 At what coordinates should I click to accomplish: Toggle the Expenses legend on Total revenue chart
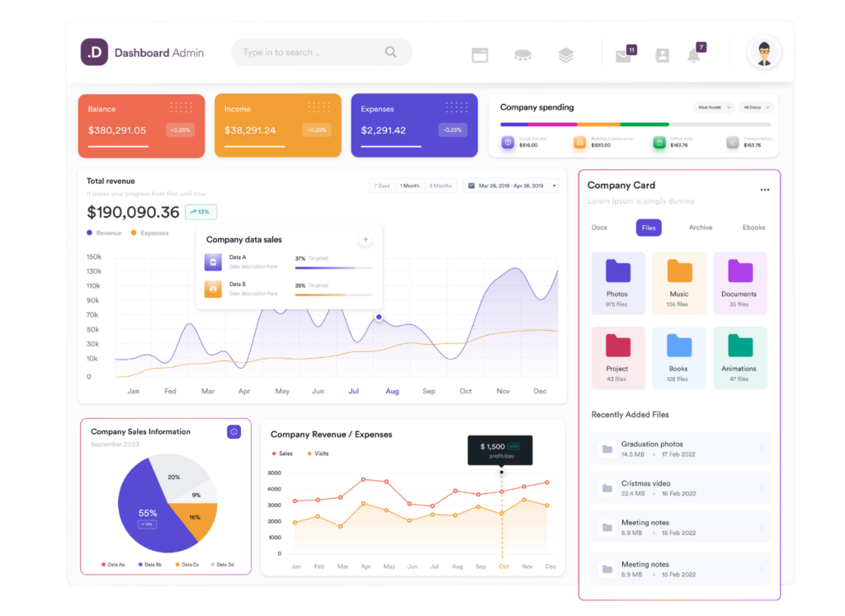[x=150, y=233]
